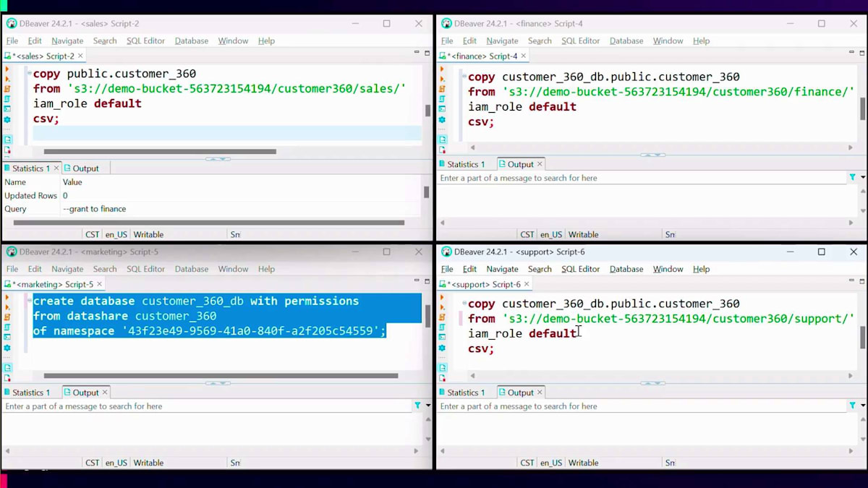Viewport: 868px width, 488px height.
Task: Open the File menu in sales window
Action: (x=12, y=40)
